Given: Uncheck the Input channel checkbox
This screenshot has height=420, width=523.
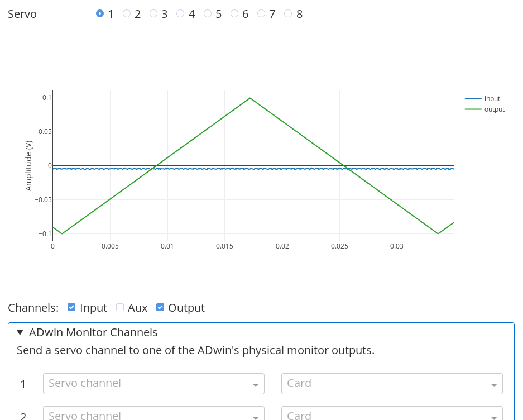Looking at the screenshot, I should click(71, 307).
